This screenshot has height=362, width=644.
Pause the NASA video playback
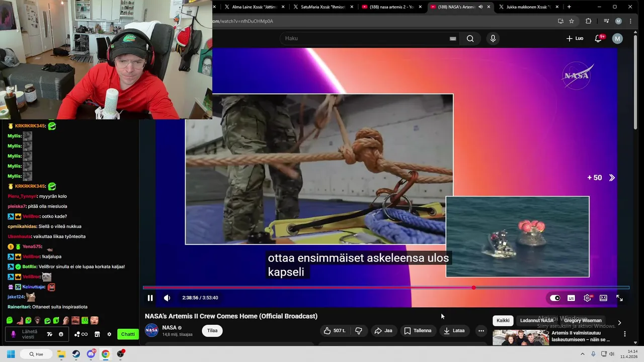150,298
